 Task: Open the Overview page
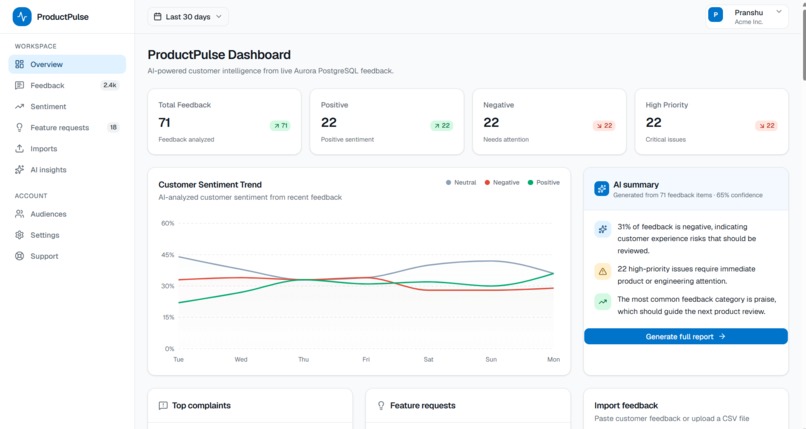(x=67, y=64)
